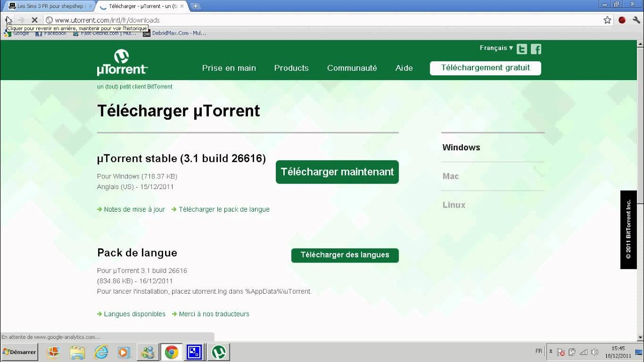Screen dimensions: 644x362
Task: Show hidden tray icons arrow
Action: coord(551,352)
